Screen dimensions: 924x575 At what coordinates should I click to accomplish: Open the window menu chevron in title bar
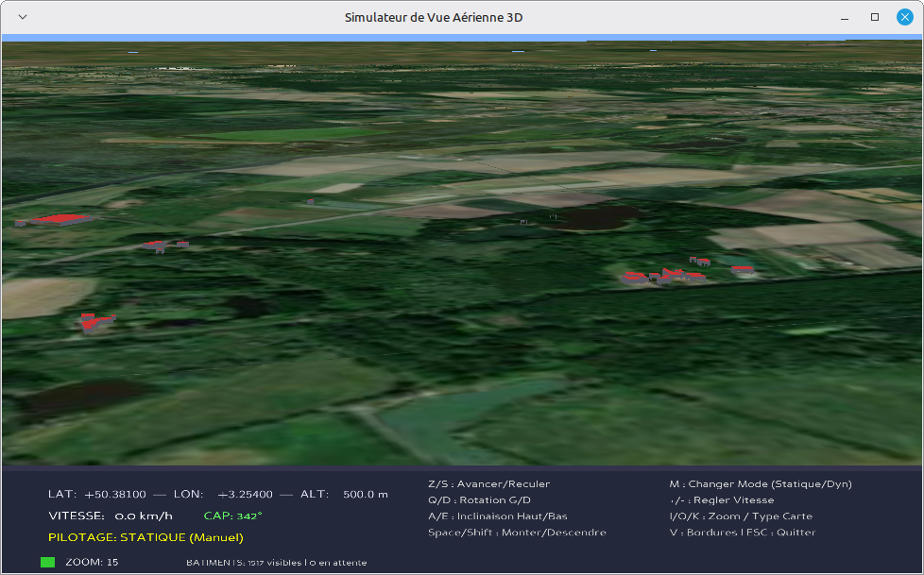coord(23,17)
